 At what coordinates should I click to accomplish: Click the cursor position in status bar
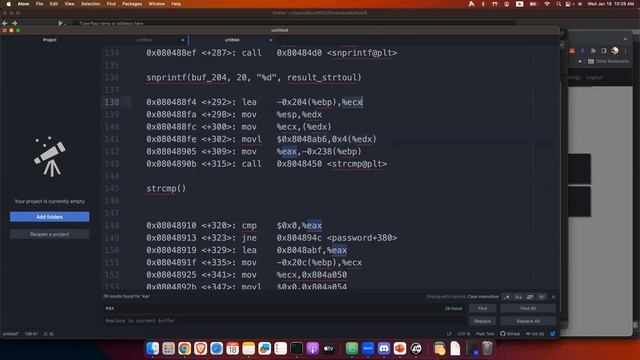pyautogui.click(x=31, y=334)
